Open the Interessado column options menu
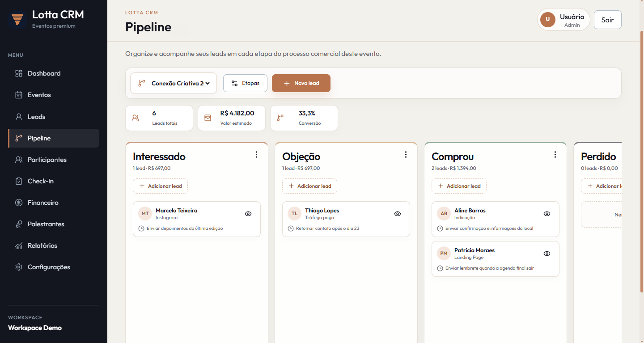644x343 pixels. (x=256, y=155)
